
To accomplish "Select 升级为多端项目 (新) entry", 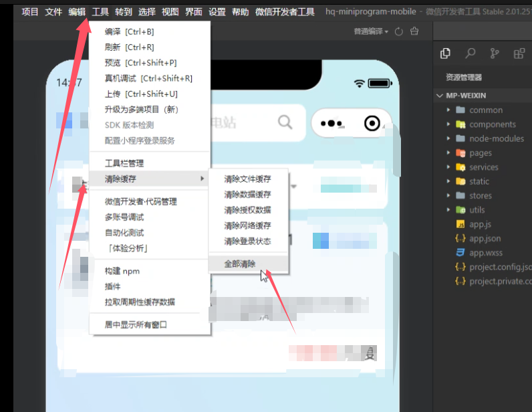I will pyautogui.click(x=150, y=110).
